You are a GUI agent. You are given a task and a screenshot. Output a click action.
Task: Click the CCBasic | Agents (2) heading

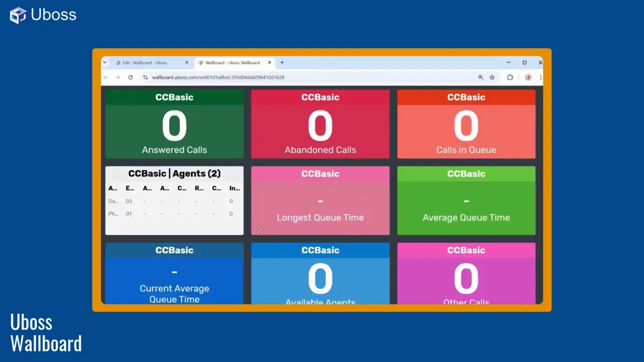click(174, 173)
